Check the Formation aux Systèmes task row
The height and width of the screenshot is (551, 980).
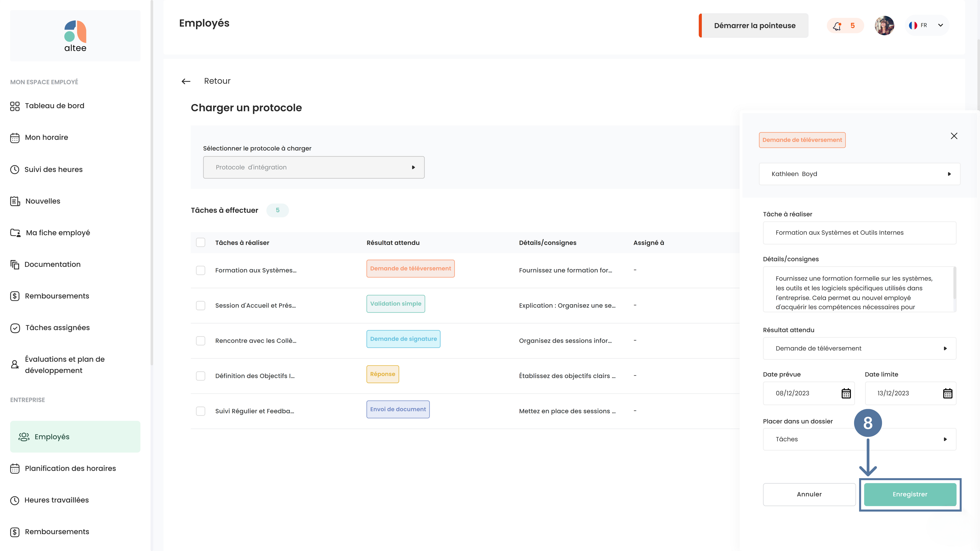[x=200, y=270]
